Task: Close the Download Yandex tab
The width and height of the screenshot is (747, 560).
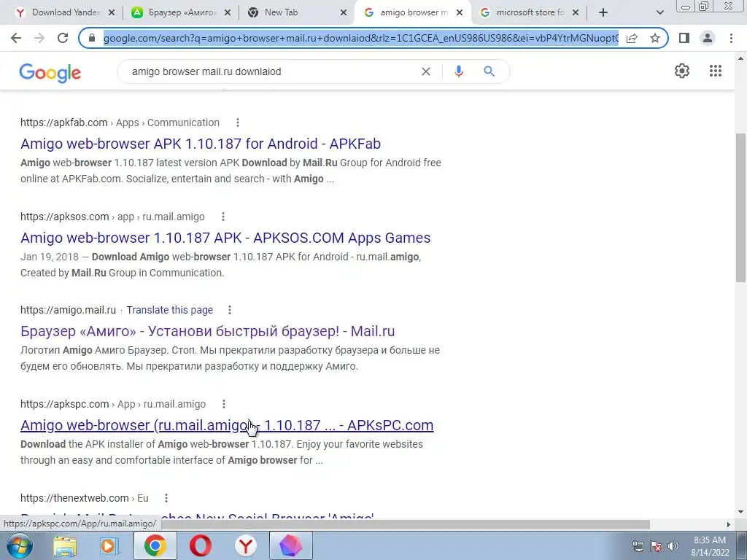Action: click(x=112, y=12)
